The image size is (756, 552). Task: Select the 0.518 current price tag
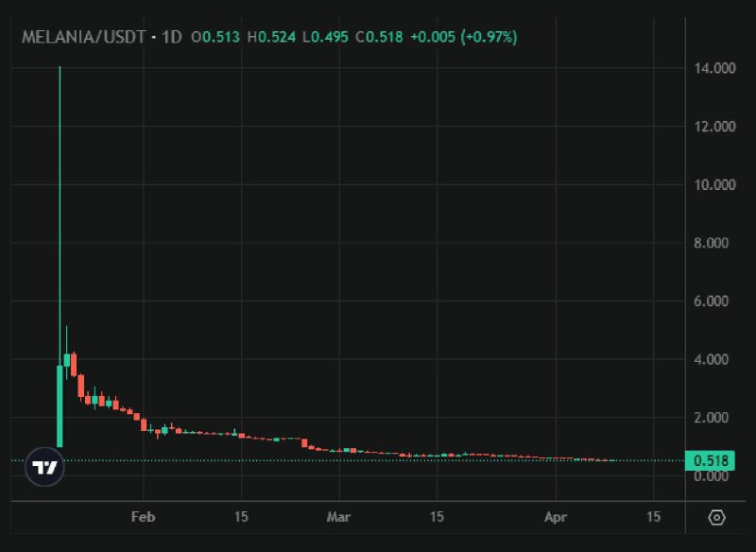point(710,461)
